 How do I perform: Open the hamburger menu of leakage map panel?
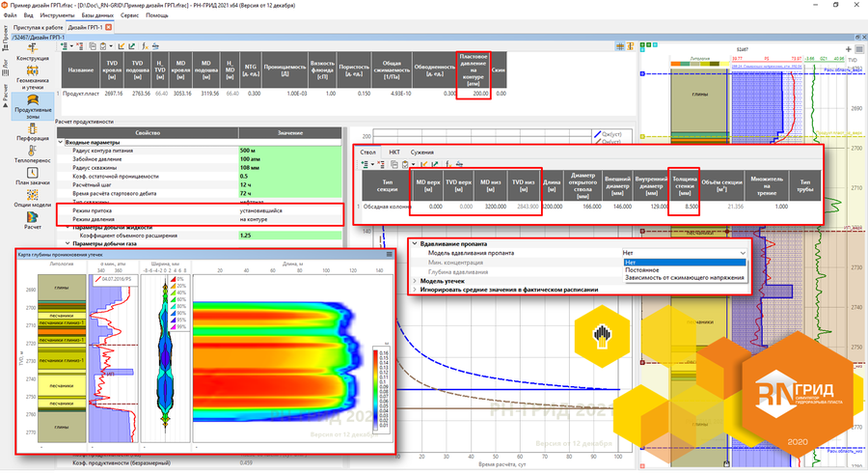pyautogui.click(x=389, y=254)
